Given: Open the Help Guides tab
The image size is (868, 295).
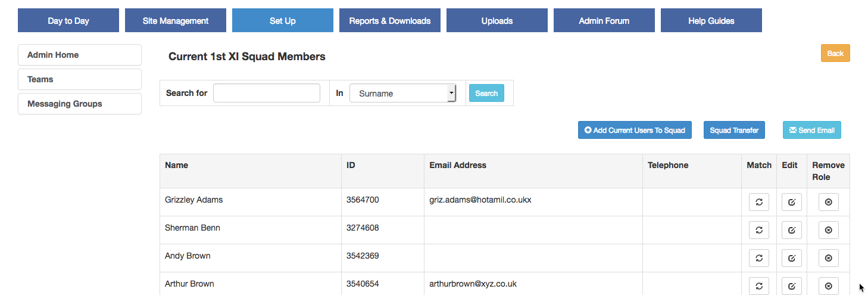Looking at the screenshot, I should 711,21.
